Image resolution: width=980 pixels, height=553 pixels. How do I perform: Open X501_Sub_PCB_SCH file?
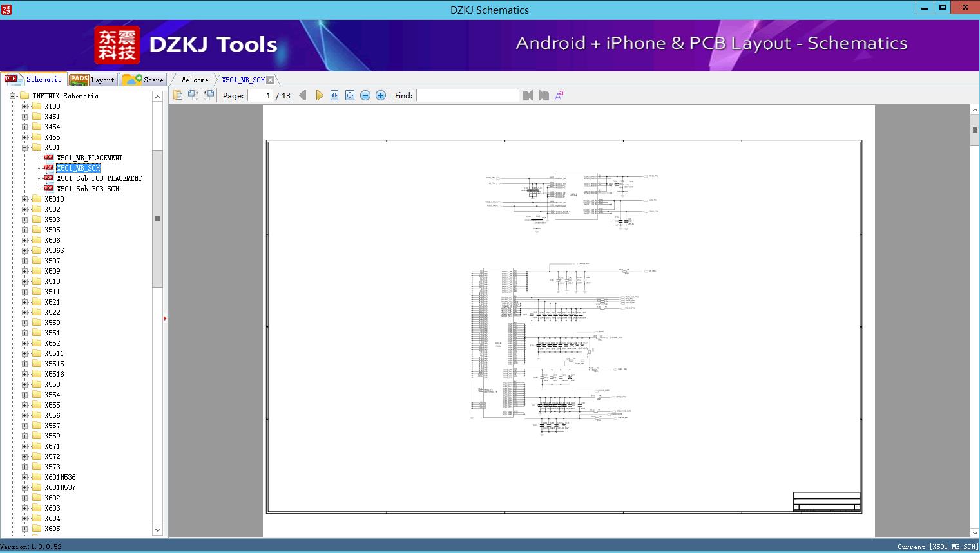pyautogui.click(x=88, y=189)
